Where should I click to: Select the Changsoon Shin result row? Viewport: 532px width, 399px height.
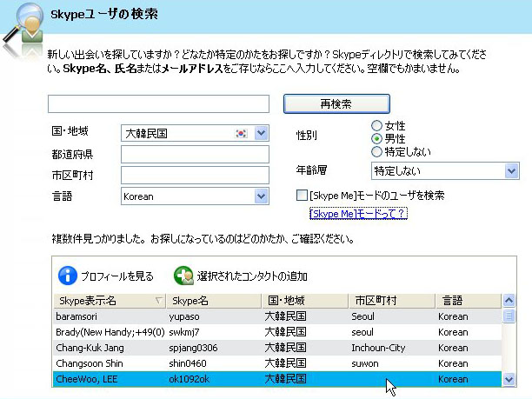(x=277, y=363)
